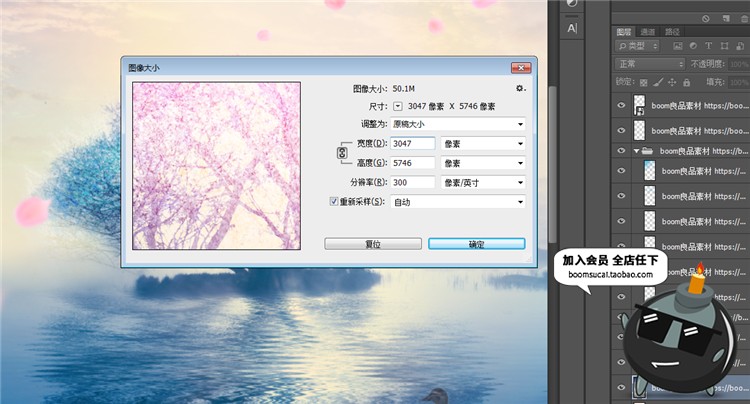This screenshot has width=750, height=404.
Task: Uncheck the 重新采样 (Resample) checkbox
Action: click(x=334, y=202)
